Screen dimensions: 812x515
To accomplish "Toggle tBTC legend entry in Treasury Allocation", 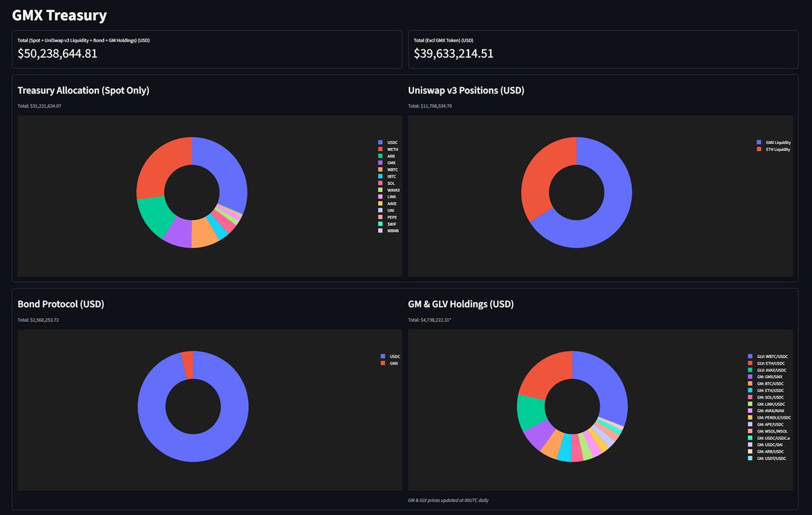I will 388,176.
